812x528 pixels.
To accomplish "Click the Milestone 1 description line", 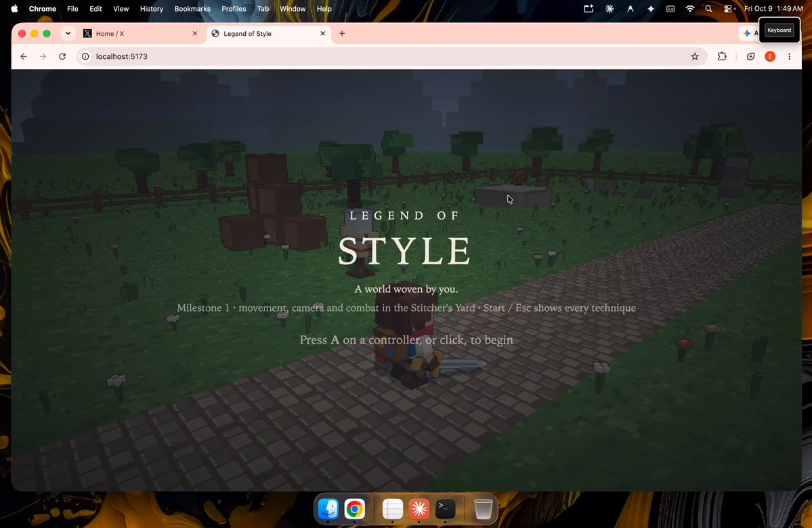I will (406, 308).
